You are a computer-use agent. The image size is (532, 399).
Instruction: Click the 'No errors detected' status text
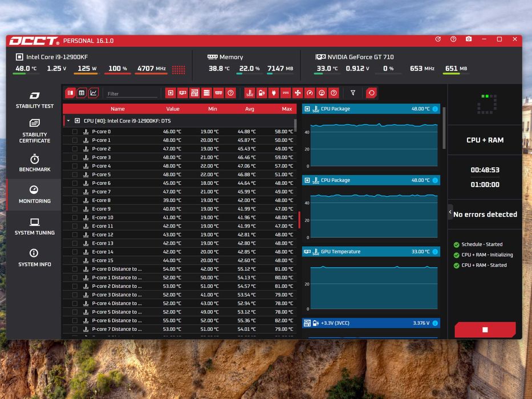pos(485,214)
